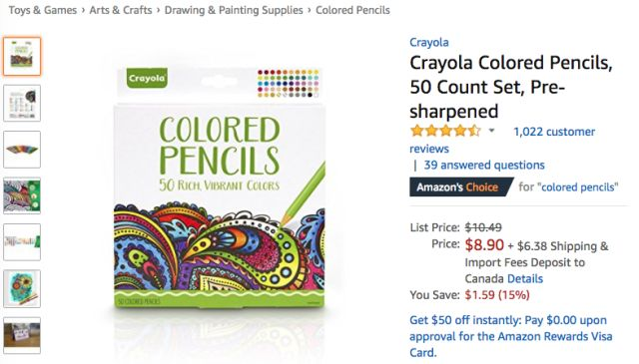
Task: Open the Toys & Games breadcrumb
Action: point(43,10)
